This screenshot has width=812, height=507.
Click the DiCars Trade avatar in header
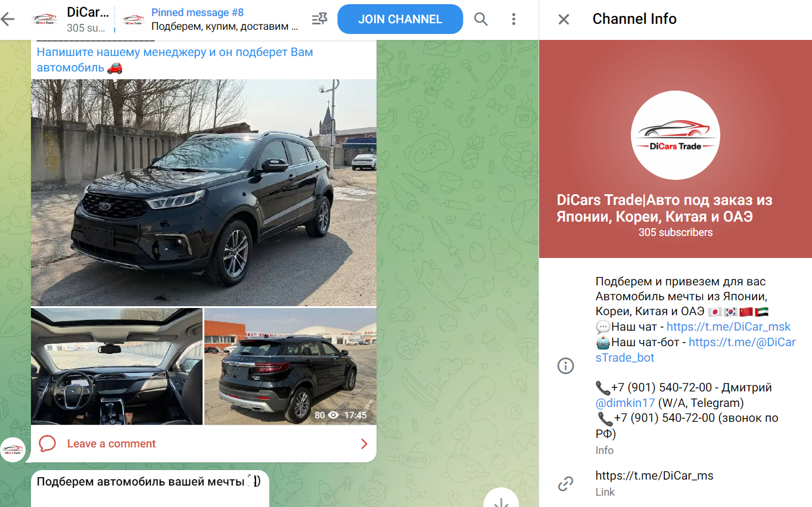(44, 18)
